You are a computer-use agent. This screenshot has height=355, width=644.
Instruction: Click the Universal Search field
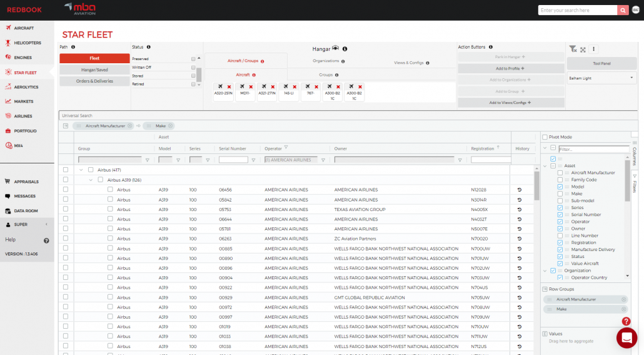click(x=348, y=116)
